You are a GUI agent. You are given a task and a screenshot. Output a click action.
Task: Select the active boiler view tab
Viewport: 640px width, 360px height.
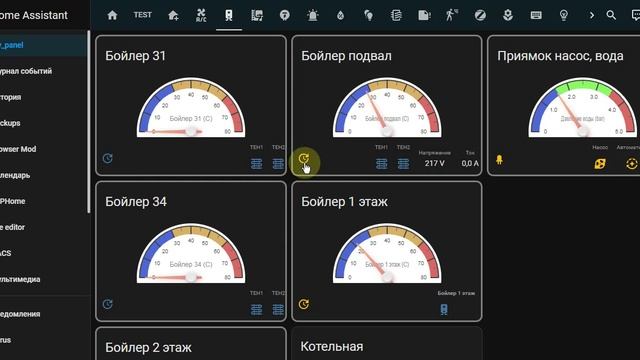[x=229, y=16]
